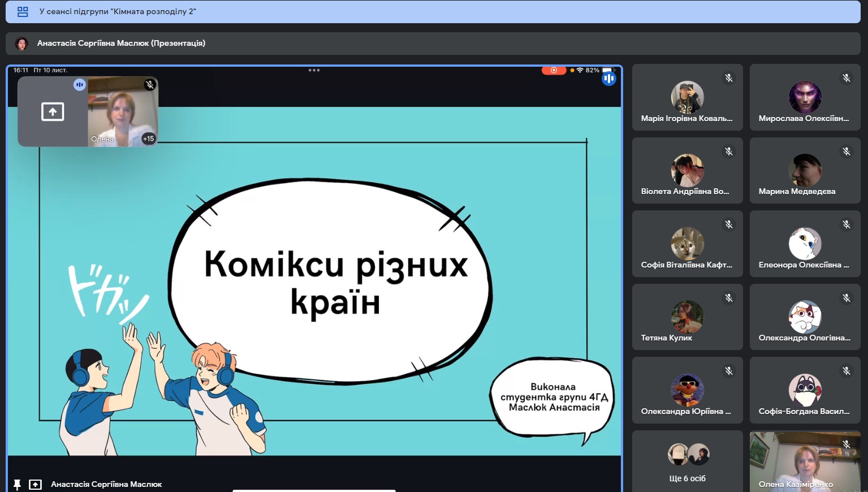Click the muted mic icon on Віолета Андріївна tile
Image resolution: width=868 pixels, height=492 pixels.
[729, 152]
